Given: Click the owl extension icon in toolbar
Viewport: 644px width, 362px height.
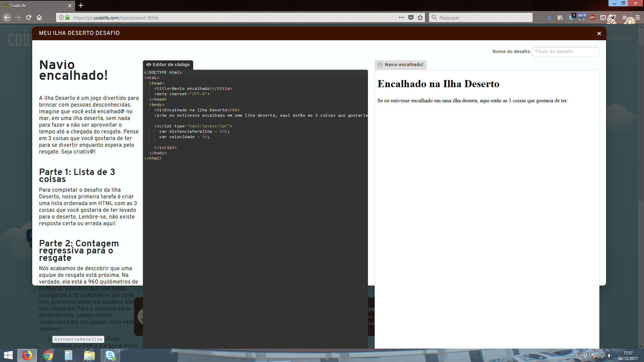Looking at the screenshot, I should coord(613,18).
